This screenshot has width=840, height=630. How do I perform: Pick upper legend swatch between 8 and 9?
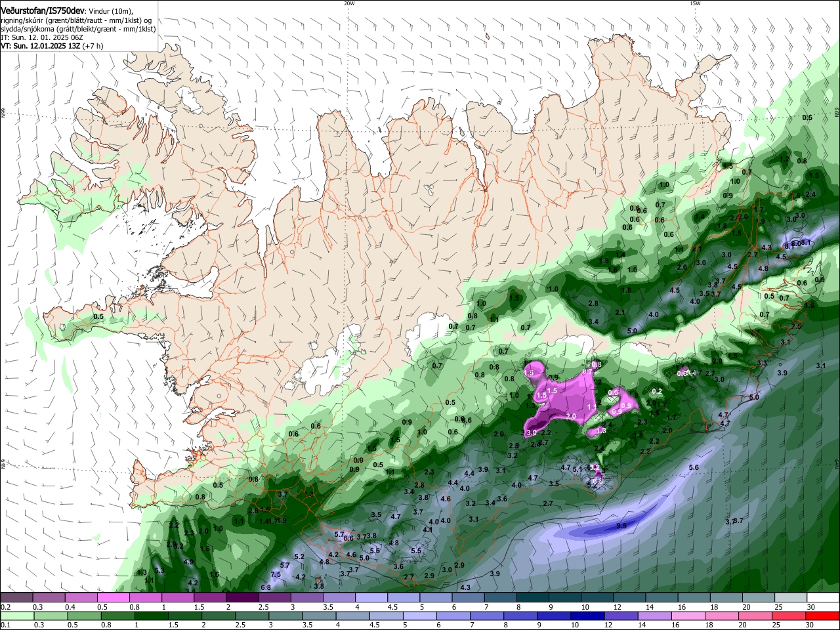click(x=532, y=598)
